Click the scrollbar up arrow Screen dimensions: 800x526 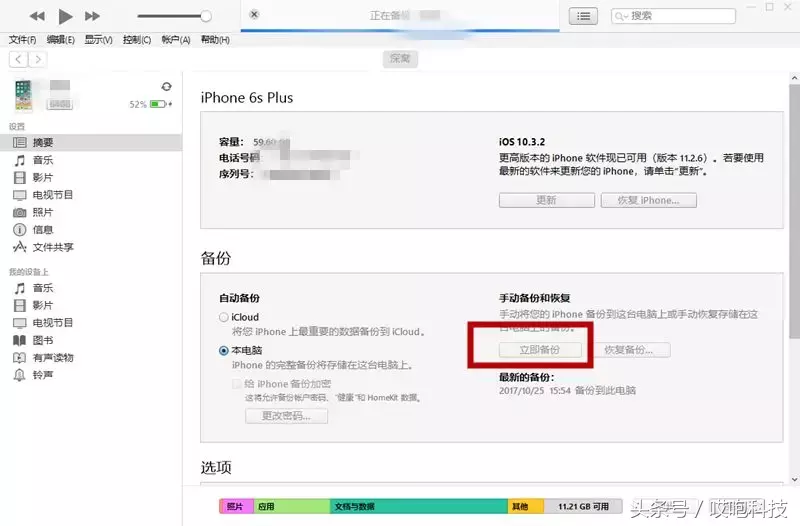pyautogui.click(x=794, y=78)
